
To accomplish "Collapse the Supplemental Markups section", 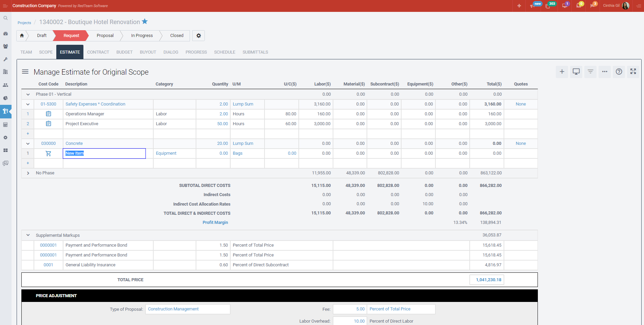I will (x=28, y=235).
